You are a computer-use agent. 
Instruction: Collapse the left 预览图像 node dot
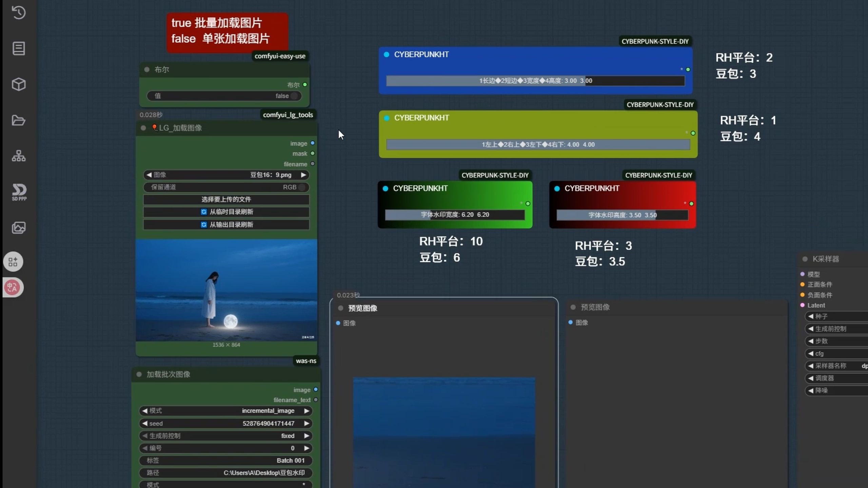[341, 308]
